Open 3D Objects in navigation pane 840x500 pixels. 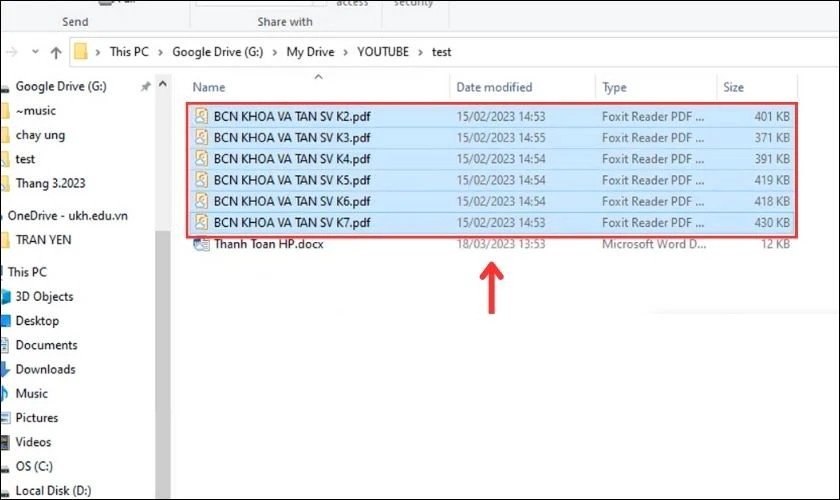(44, 296)
